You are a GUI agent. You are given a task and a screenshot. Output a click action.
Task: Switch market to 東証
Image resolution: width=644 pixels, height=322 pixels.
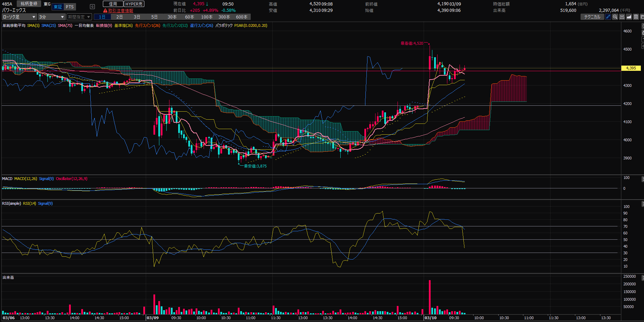58,7
